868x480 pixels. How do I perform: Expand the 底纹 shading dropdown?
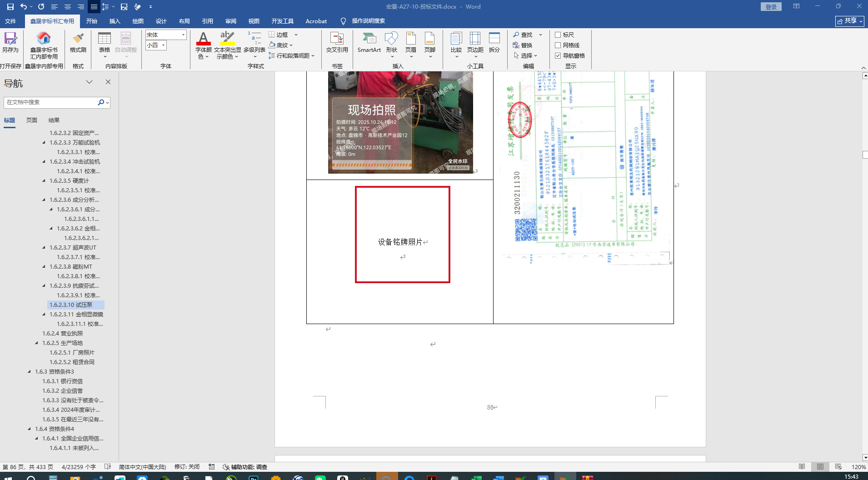(x=291, y=45)
